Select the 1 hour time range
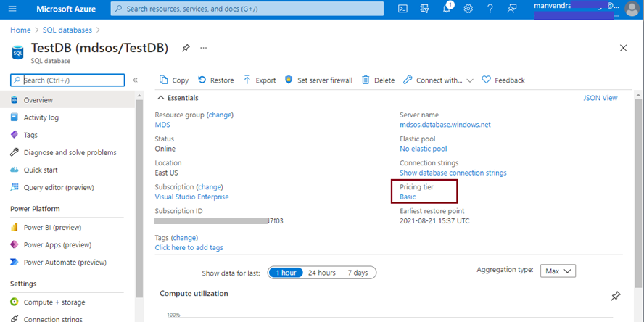This screenshot has height=322, width=644. [x=283, y=273]
